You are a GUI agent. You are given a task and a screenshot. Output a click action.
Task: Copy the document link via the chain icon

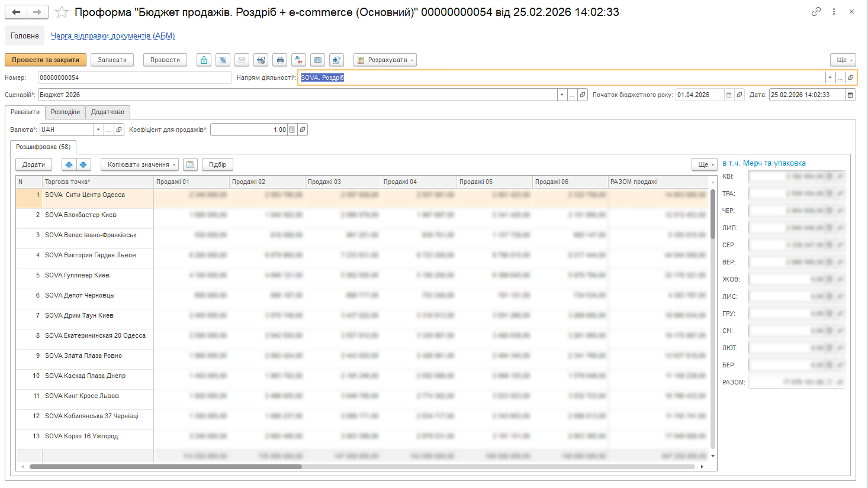coord(816,11)
